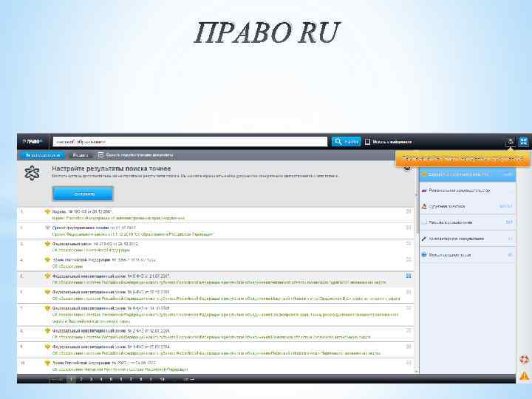Select the 'Судебная практика' category
The image size is (532, 399).
coord(468,206)
